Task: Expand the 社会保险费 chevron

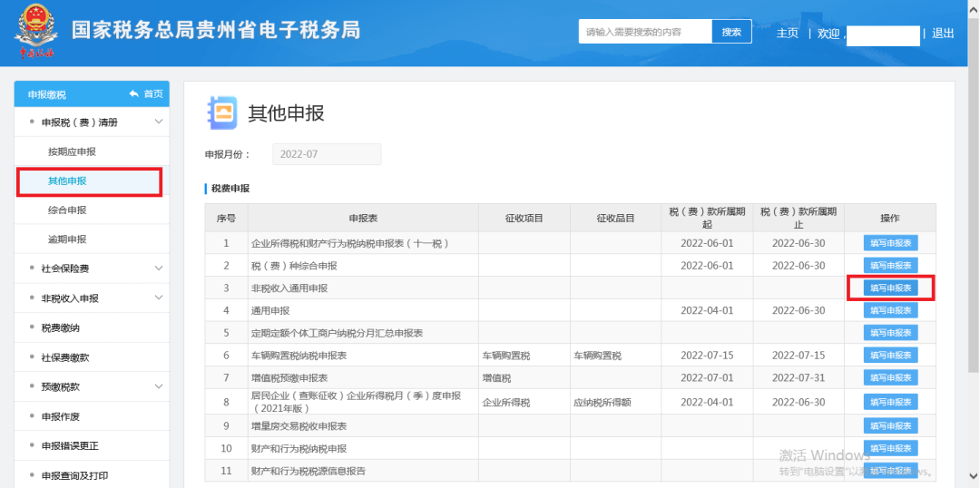Action: pyautogui.click(x=158, y=268)
